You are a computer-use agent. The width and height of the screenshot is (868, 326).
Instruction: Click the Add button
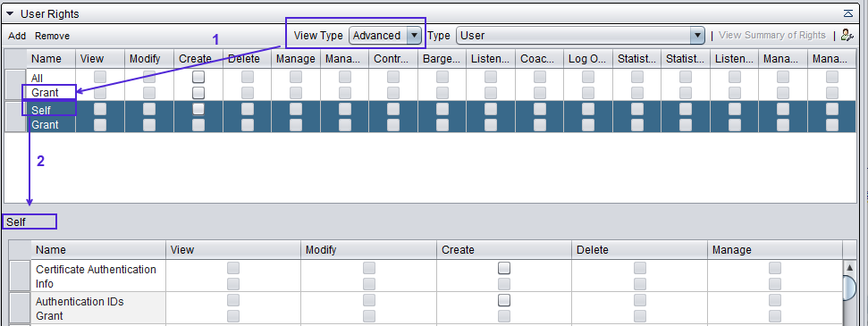click(17, 36)
